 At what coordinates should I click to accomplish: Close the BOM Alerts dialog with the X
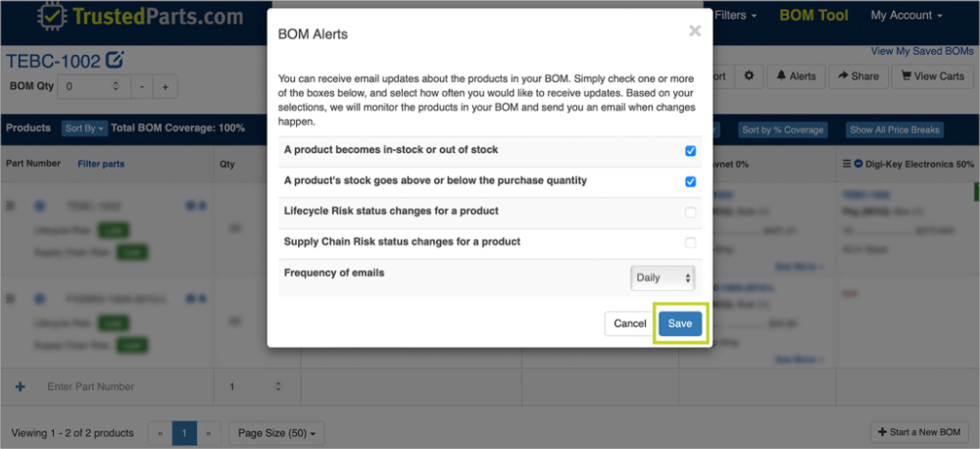pos(695,31)
